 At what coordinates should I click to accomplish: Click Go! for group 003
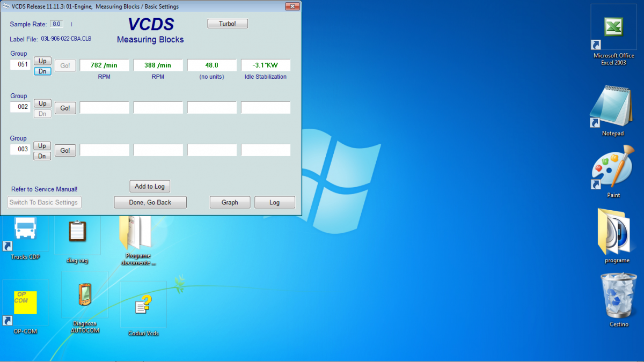(65, 151)
